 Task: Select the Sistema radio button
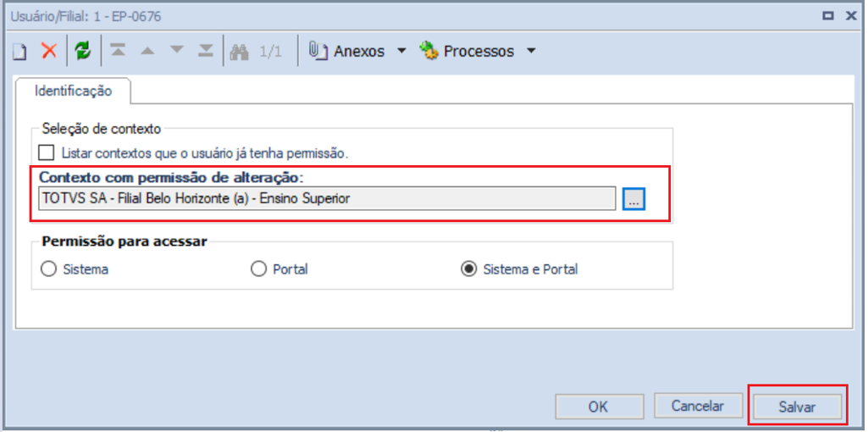pos(49,269)
